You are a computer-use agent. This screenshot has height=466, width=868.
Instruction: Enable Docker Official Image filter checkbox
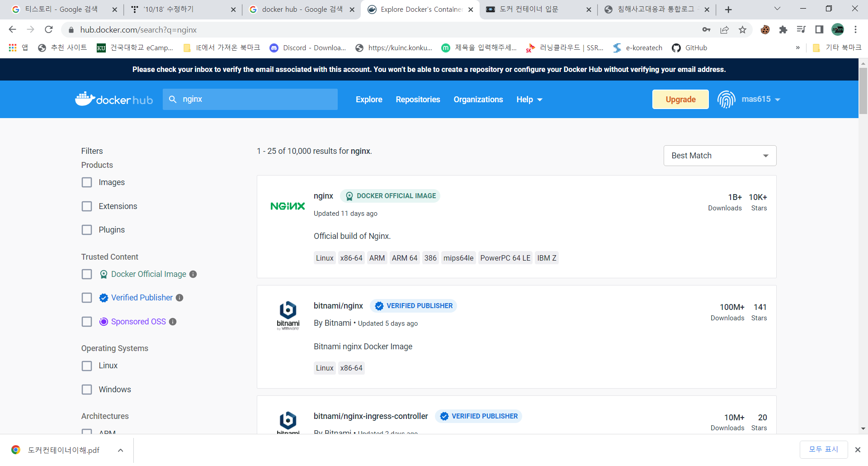click(87, 274)
